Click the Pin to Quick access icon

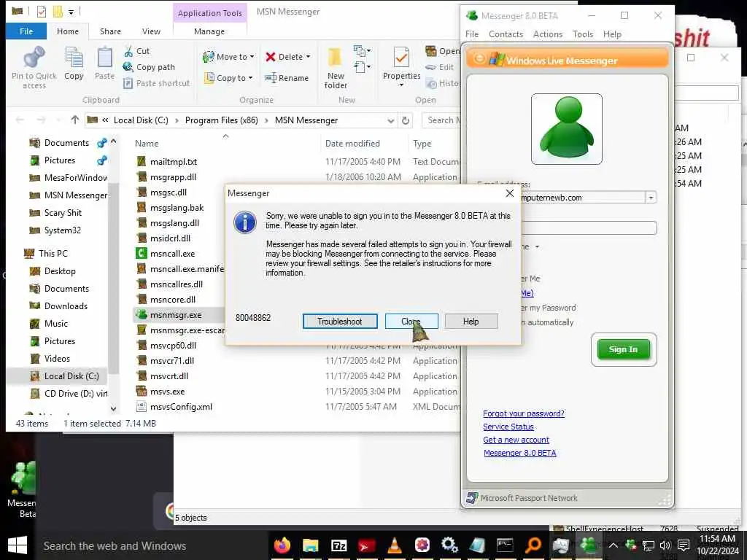click(x=34, y=57)
